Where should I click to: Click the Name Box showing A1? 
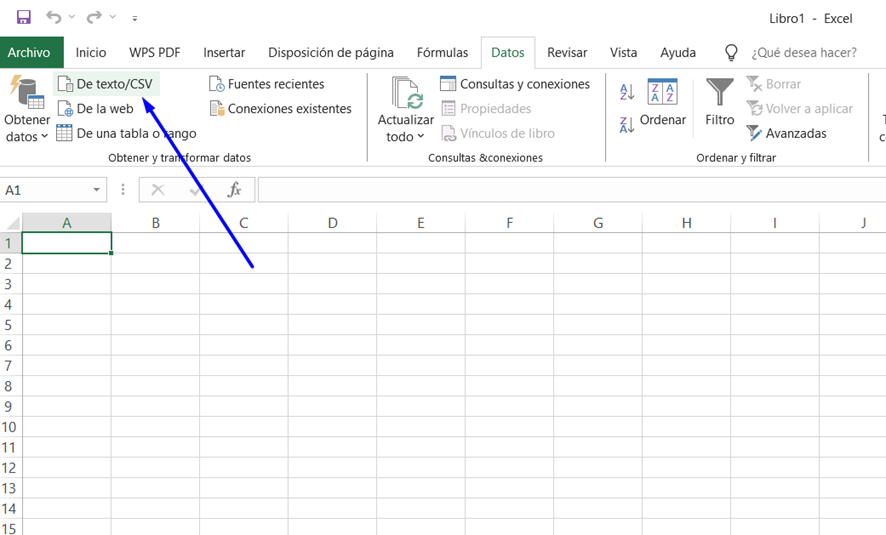tap(45, 190)
